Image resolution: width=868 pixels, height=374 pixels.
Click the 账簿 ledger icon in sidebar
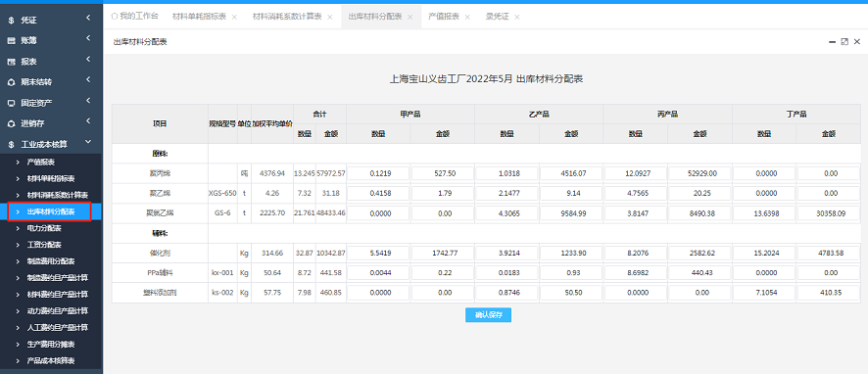(x=11, y=40)
